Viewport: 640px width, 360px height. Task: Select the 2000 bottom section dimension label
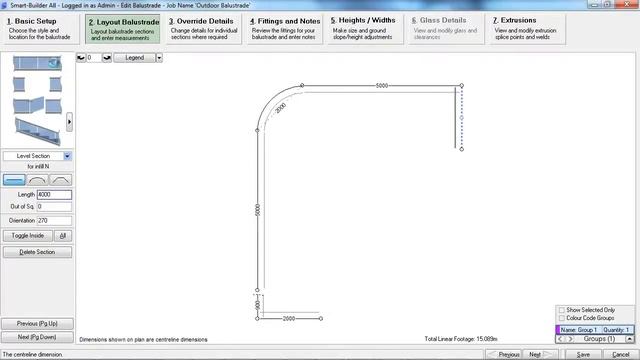[289, 318]
